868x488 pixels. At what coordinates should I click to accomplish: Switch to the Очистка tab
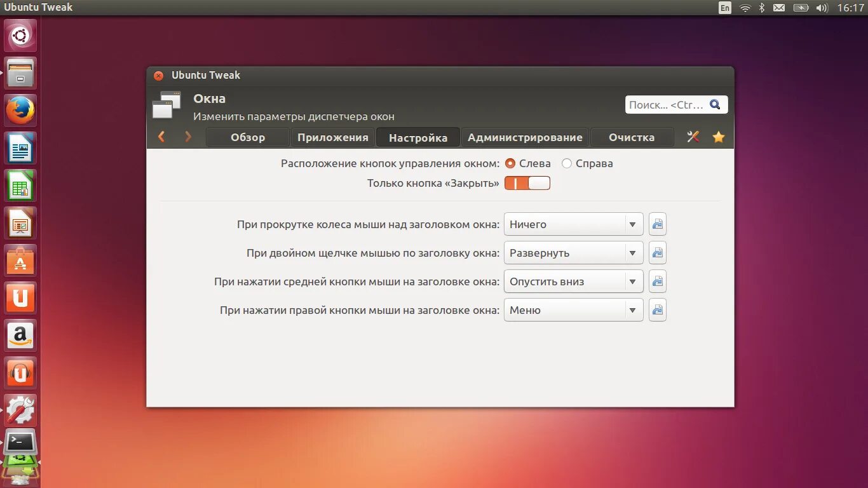tap(632, 137)
